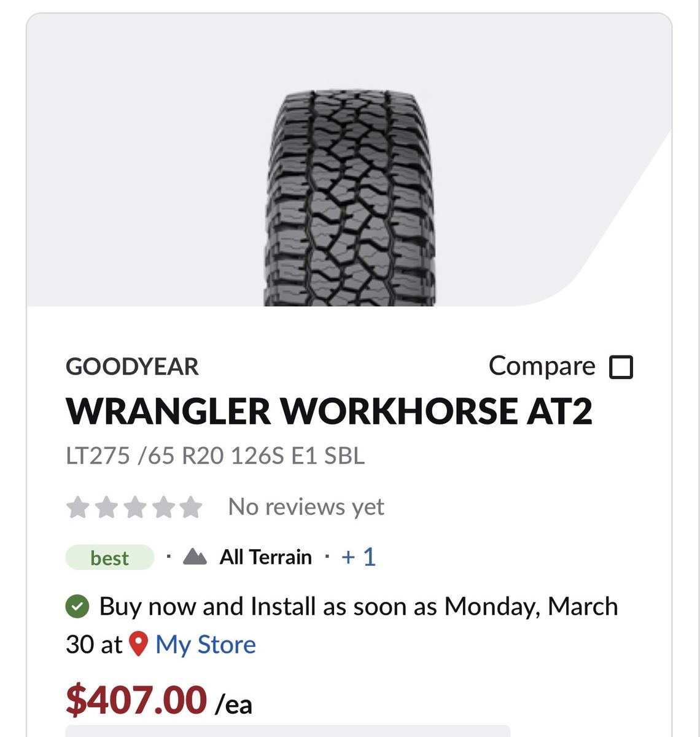Image resolution: width=700 pixels, height=737 pixels.
Task: Click the first rating star
Action: 78,507
